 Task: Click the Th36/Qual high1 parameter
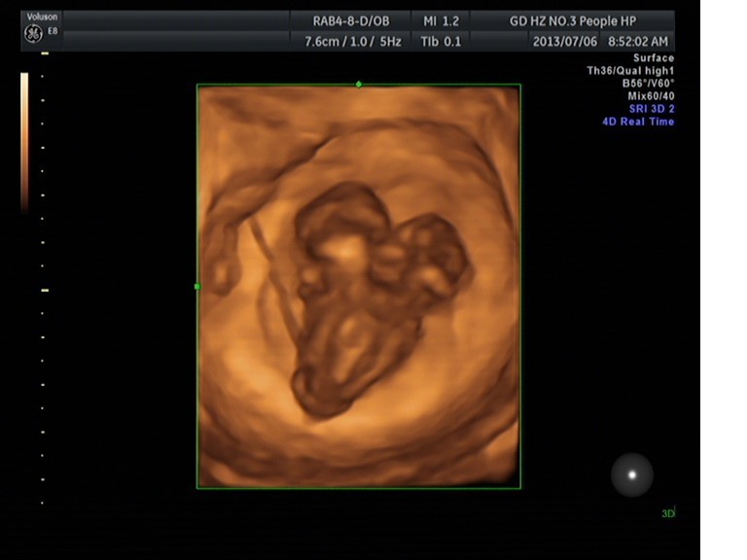(630, 71)
